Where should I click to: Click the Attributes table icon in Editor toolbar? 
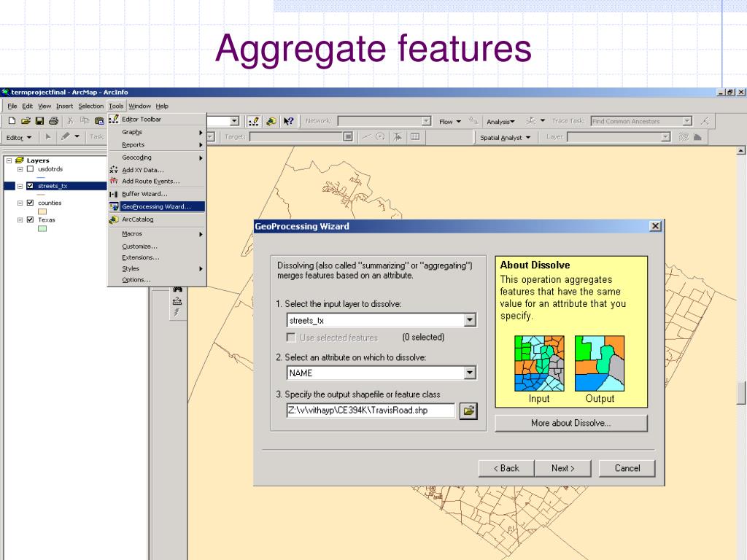click(x=415, y=137)
